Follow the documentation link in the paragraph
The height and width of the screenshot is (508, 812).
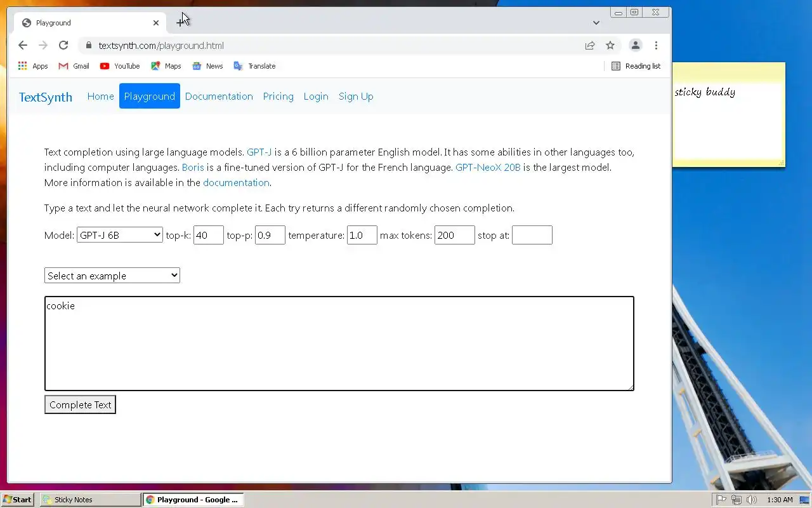[236, 183]
